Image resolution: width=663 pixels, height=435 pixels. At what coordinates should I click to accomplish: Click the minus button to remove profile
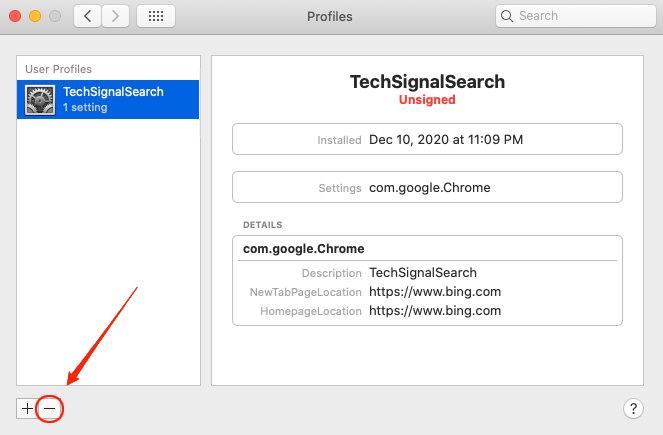coord(49,408)
